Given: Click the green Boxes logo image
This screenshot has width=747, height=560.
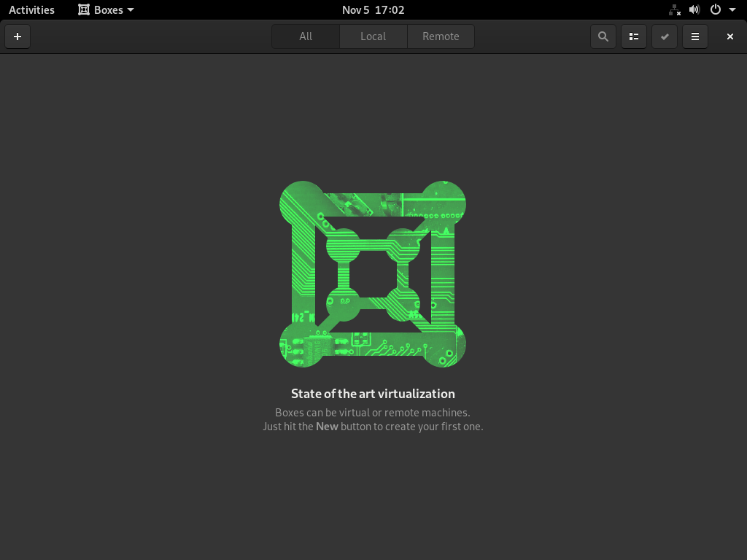Looking at the screenshot, I should point(373,274).
